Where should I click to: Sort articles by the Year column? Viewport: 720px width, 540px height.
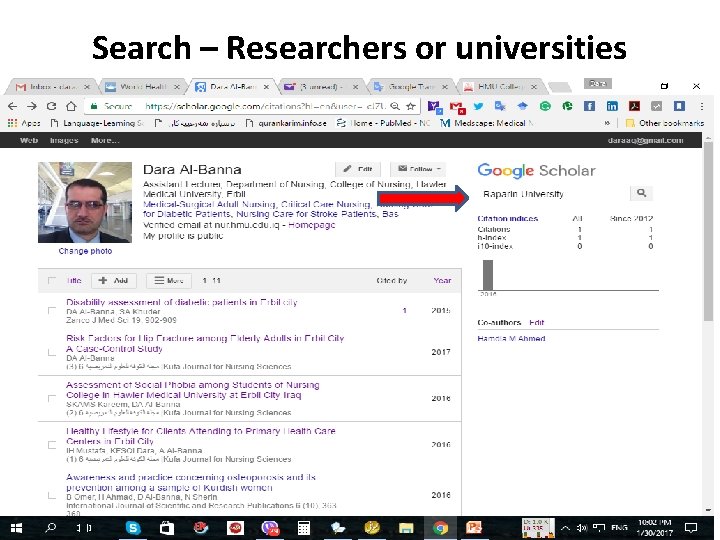[x=442, y=281]
